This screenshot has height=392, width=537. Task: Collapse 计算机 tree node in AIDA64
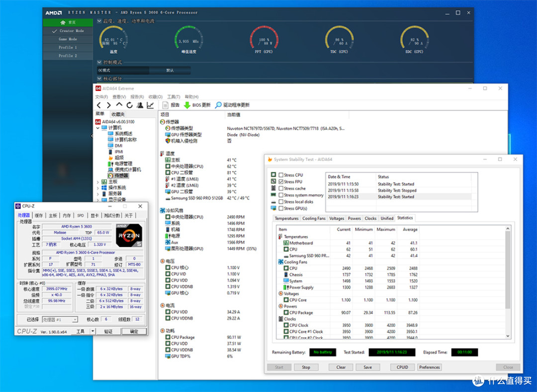point(97,128)
